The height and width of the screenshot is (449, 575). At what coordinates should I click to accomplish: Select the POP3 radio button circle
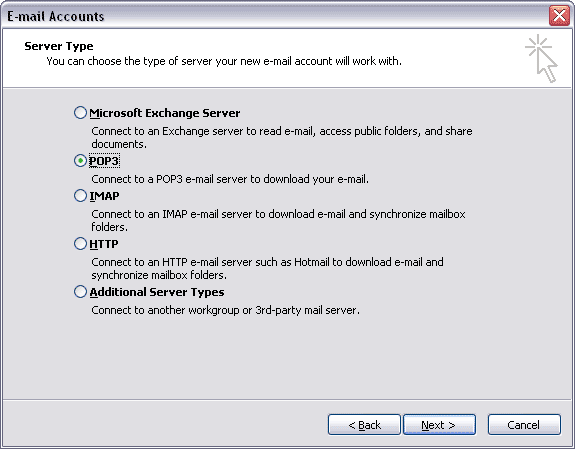(80, 161)
